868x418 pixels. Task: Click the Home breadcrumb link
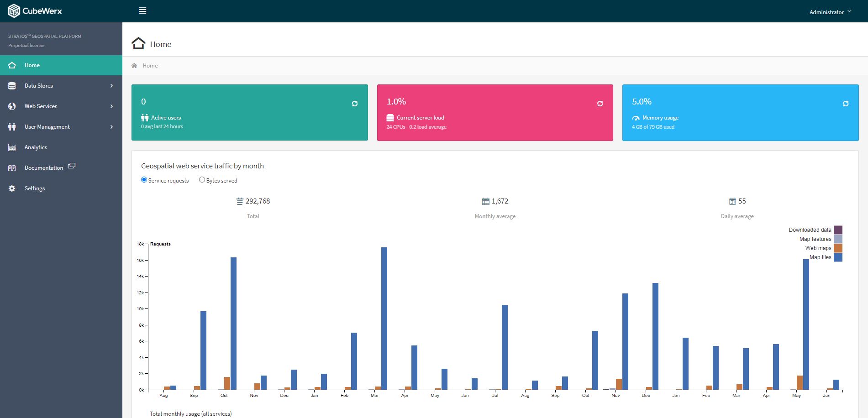pos(150,66)
